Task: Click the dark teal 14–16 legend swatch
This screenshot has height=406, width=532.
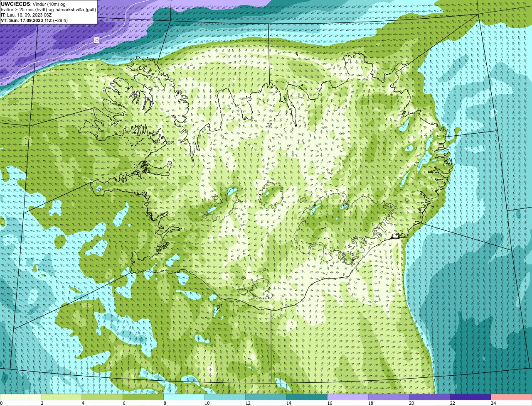Action: [x=307, y=397]
